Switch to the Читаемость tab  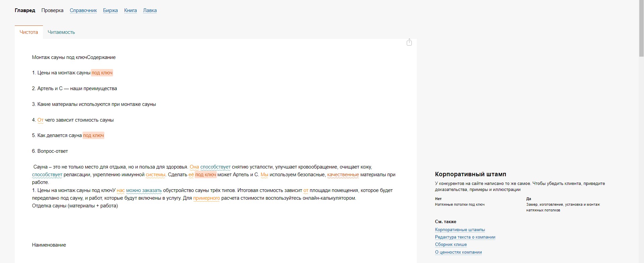pos(61,32)
